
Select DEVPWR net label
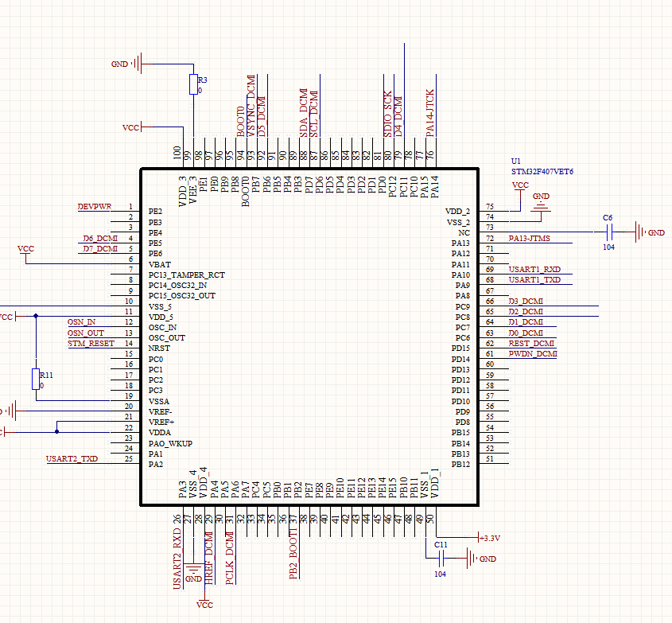95,207
